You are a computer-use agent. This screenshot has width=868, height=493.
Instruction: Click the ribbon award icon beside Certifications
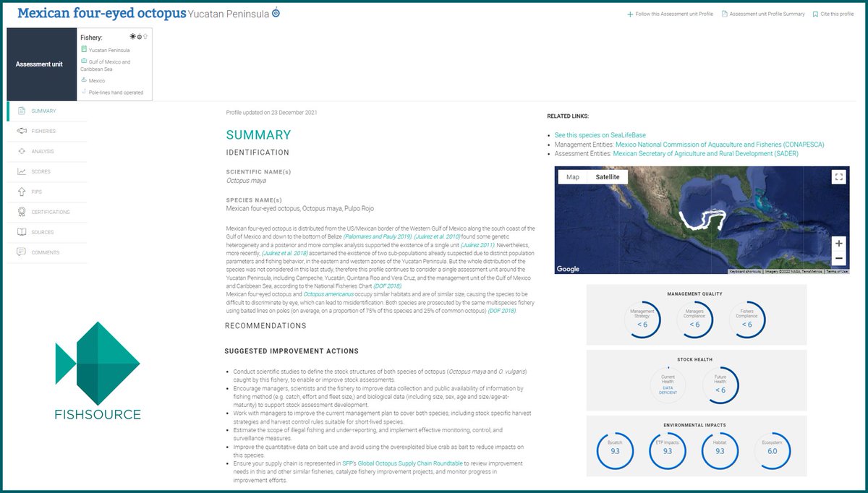pyautogui.click(x=22, y=212)
